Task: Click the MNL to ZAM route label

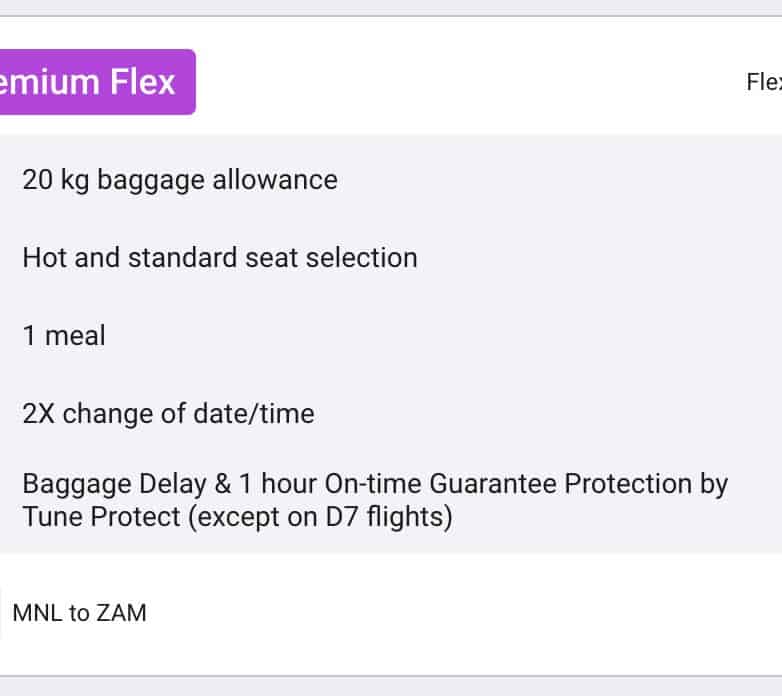Action: tap(80, 613)
